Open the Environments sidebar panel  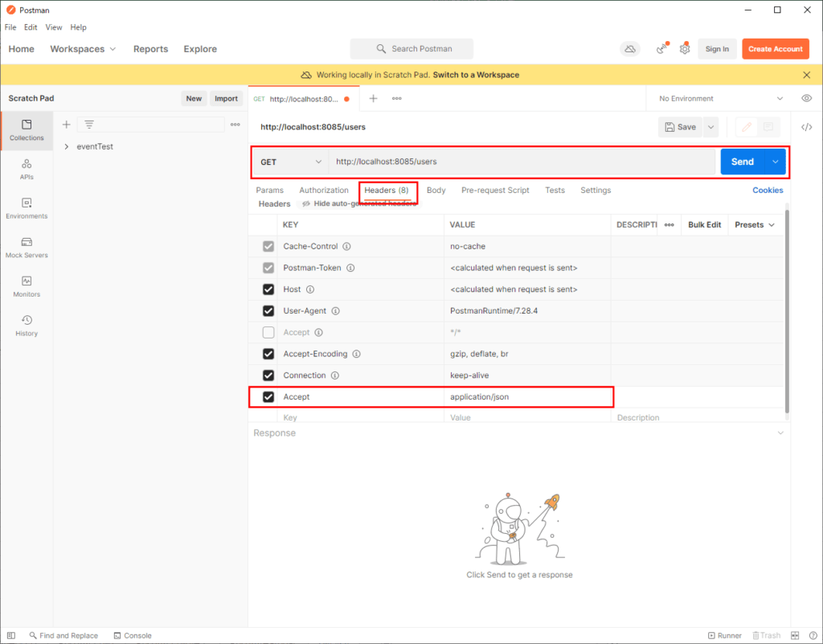click(x=27, y=208)
